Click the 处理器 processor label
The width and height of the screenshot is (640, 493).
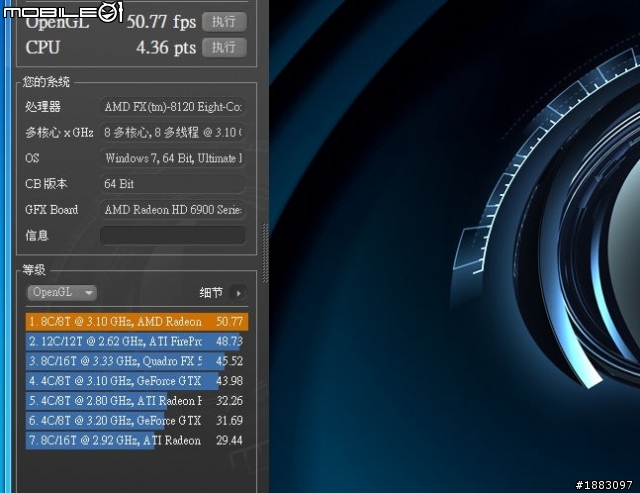[x=43, y=107]
